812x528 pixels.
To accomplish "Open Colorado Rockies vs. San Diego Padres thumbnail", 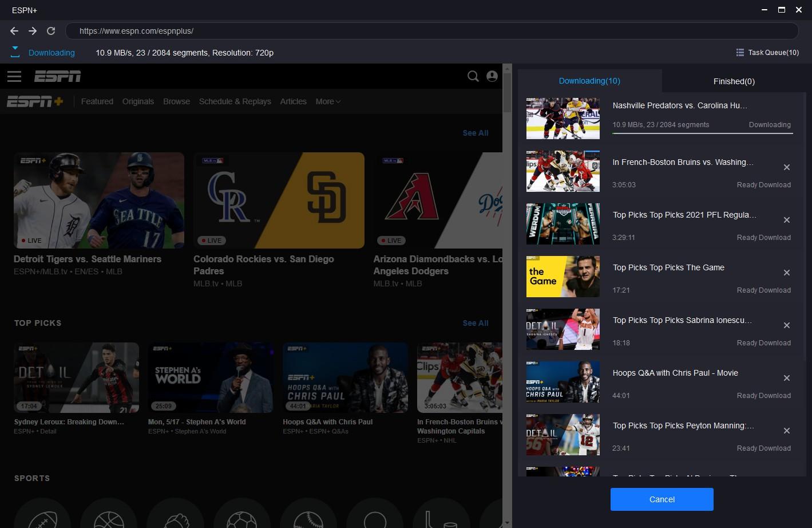I will coord(279,200).
